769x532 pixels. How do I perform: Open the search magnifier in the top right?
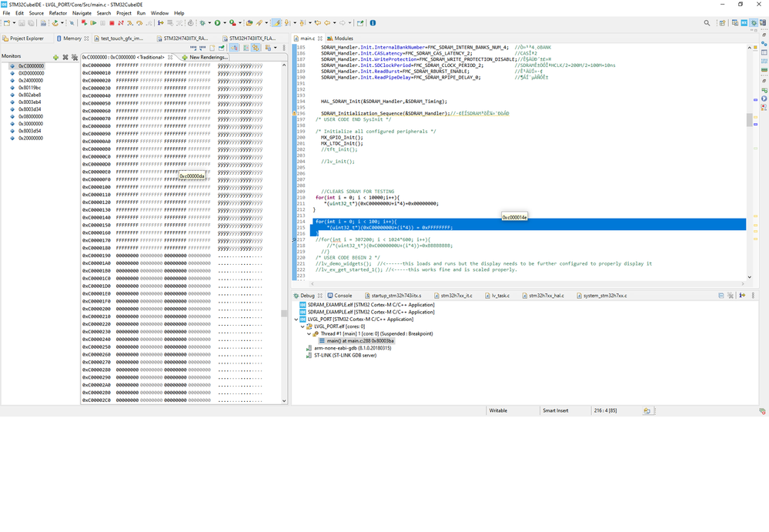pyautogui.click(x=707, y=23)
